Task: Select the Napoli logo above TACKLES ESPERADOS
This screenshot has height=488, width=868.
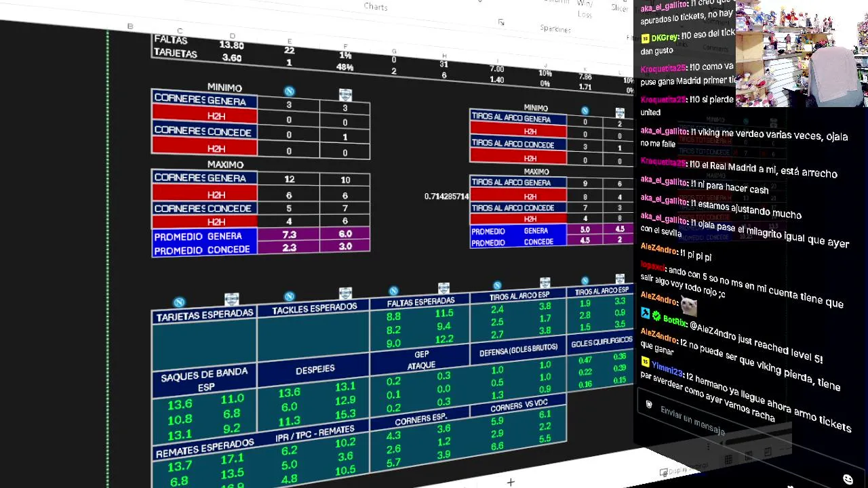Action: point(290,296)
